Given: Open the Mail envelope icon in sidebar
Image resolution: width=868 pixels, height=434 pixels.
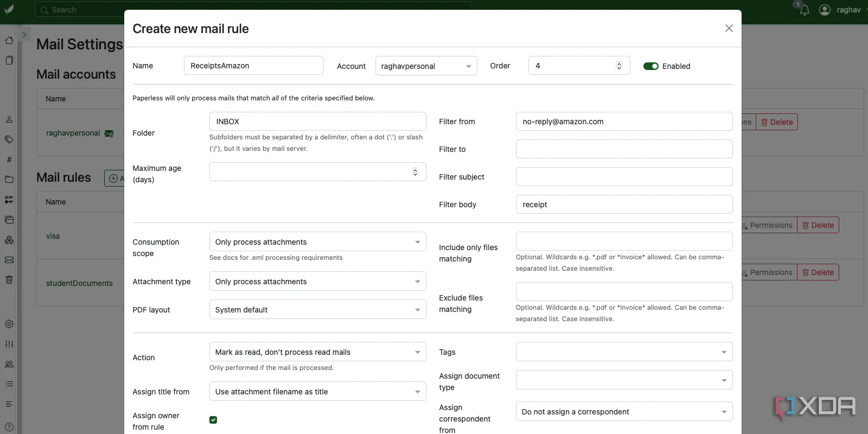Looking at the screenshot, I should pos(9,260).
